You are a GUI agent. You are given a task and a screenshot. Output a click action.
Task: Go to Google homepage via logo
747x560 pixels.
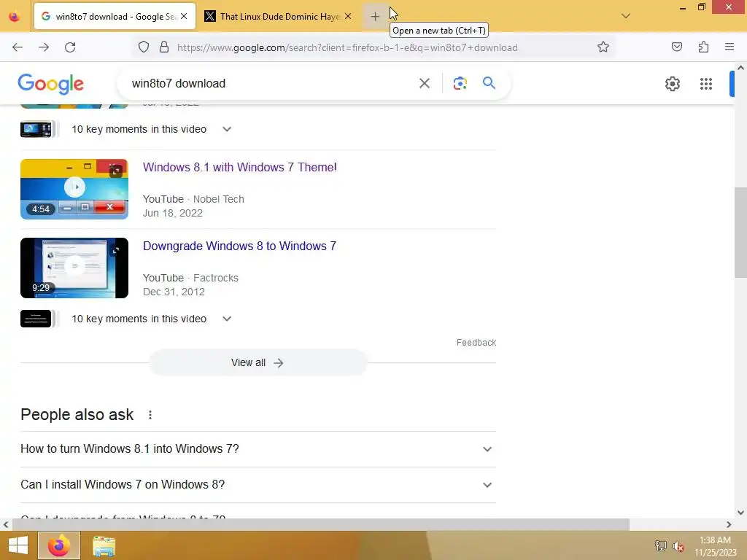tap(50, 84)
